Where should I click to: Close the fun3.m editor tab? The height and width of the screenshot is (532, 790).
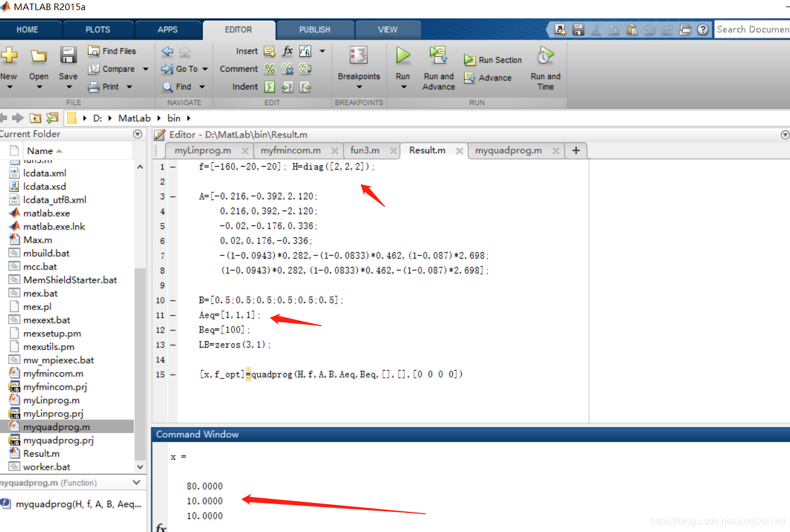(x=394, y=151)
